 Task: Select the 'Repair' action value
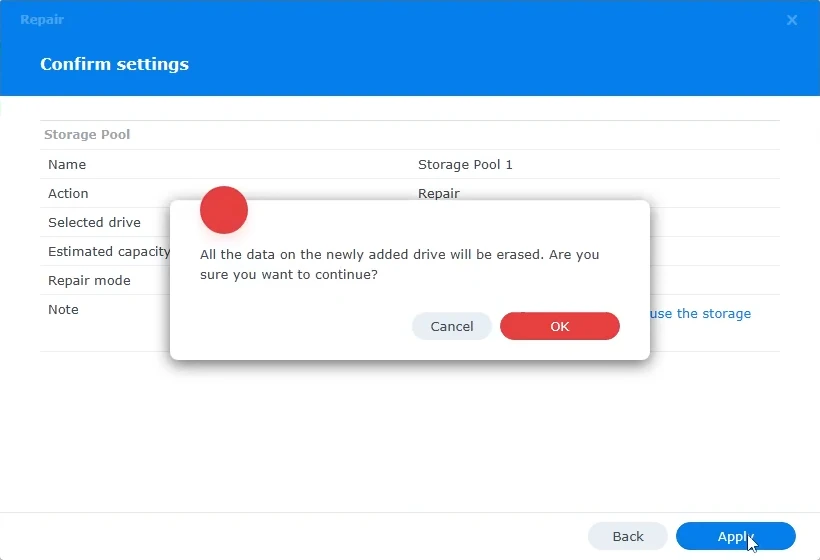coord(438,193)
